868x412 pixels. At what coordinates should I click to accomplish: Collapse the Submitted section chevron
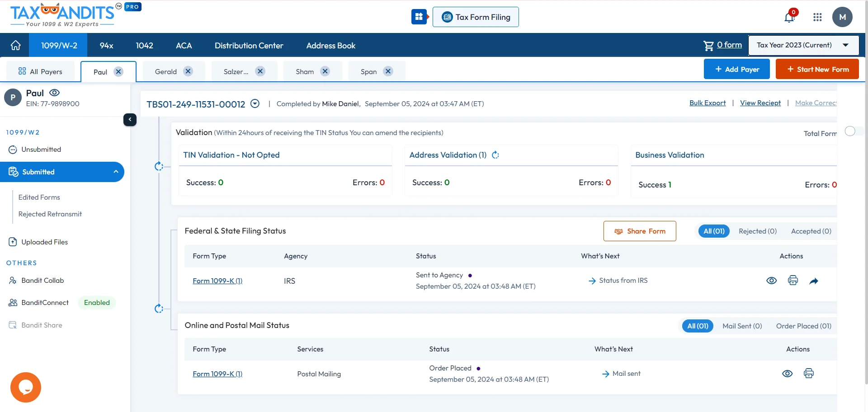[116, 172]
